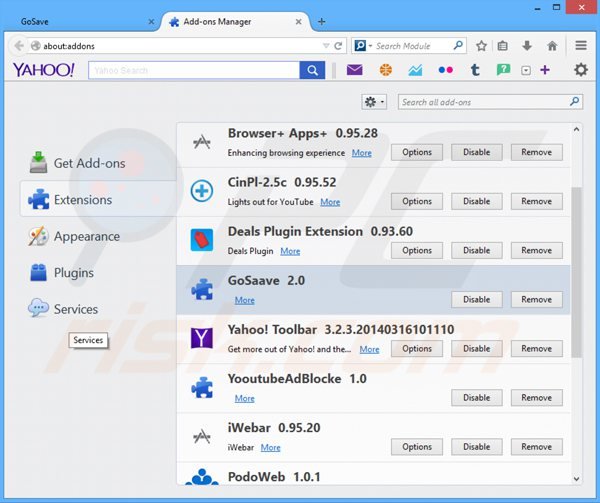The height and width of the screenshot is (503, 600).
Task: Click Yahoo toolbar blue search button
Action: (x=312, y=70)
